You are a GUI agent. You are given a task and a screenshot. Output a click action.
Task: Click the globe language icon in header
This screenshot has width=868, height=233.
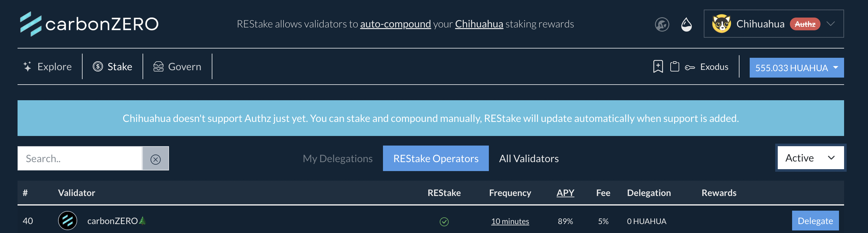coord(661,24)
